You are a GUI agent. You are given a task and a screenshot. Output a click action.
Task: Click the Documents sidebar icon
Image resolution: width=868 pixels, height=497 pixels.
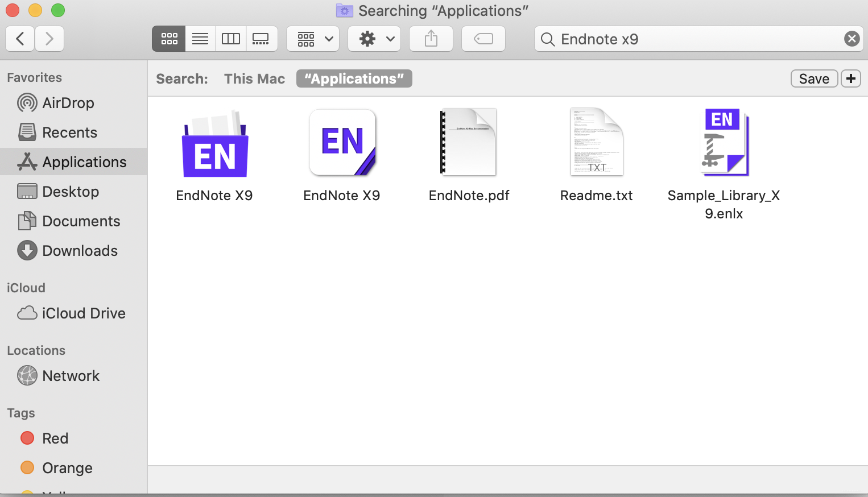[27, 221]
